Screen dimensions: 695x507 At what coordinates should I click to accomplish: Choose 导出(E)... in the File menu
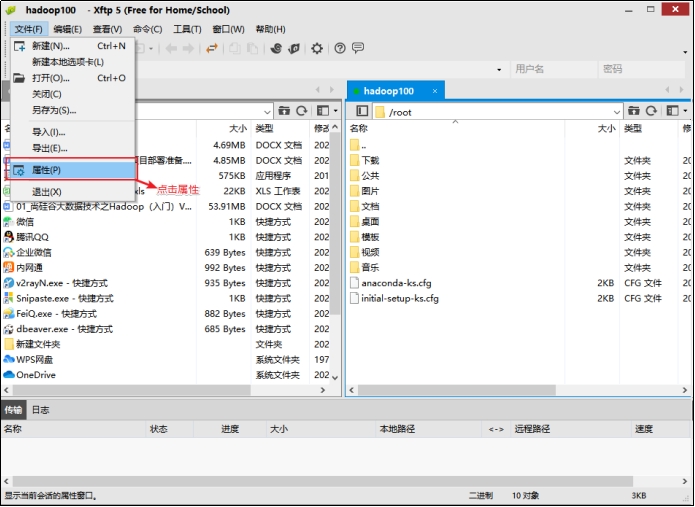click(72, 148)
